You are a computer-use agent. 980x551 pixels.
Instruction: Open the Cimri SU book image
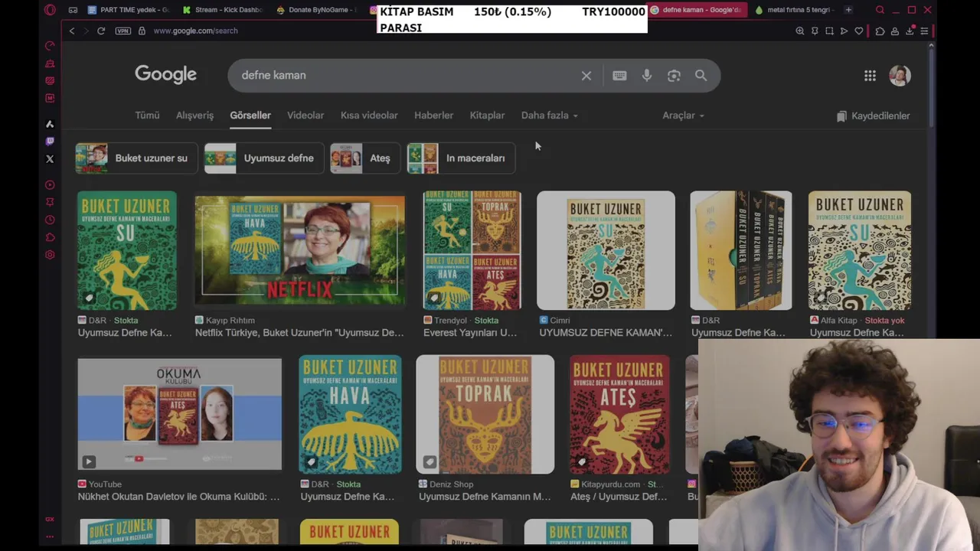tap(606, 250)
